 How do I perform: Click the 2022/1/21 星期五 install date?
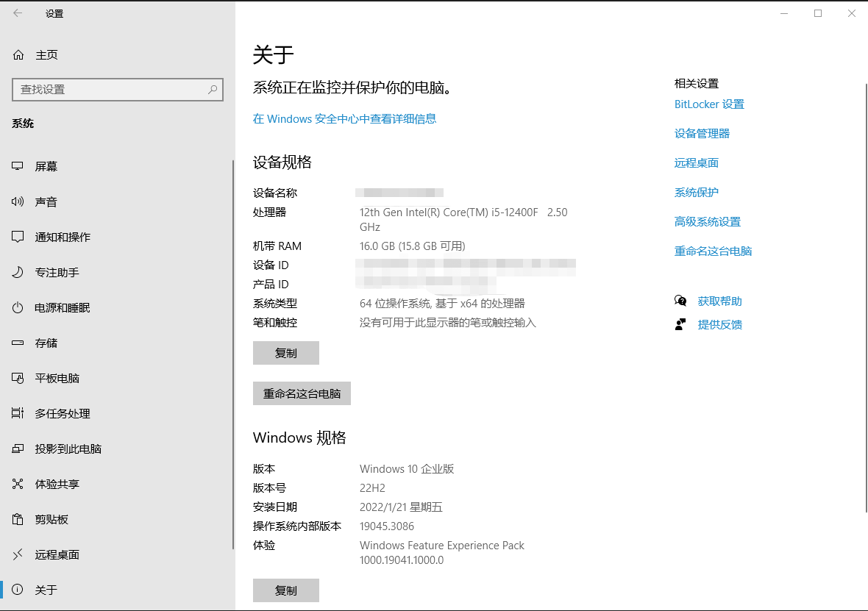(x=401, y=507)
